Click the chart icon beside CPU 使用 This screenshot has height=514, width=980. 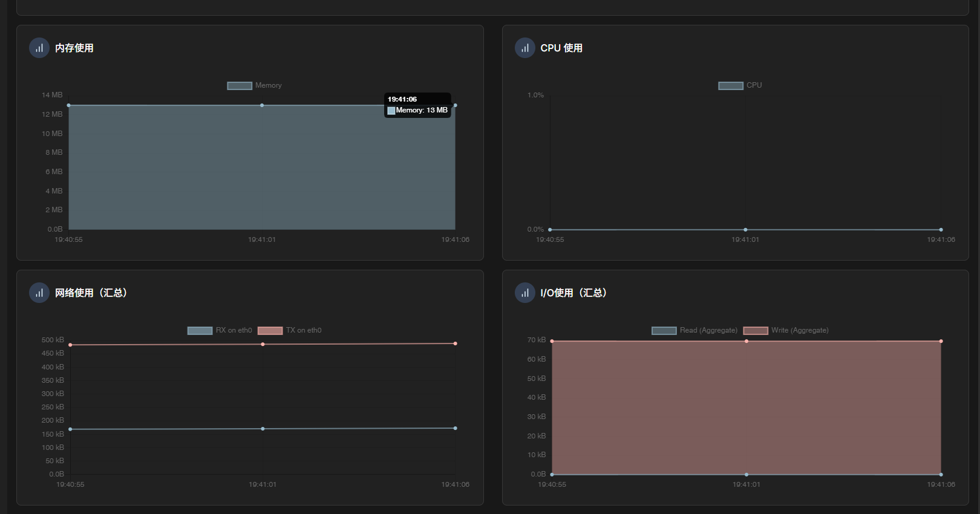tap(525, 48)
